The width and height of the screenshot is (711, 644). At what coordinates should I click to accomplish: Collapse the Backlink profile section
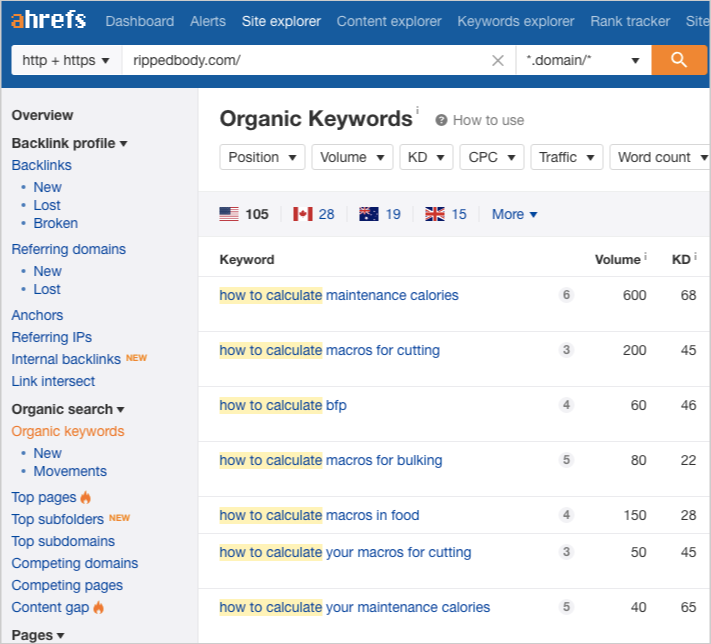click(69, 143)
